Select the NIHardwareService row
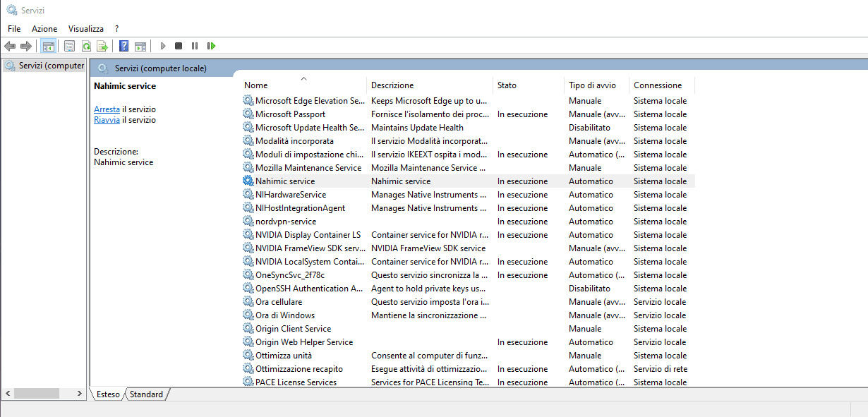868x417 pixels. pyautogui.click(x=291, y=195)
